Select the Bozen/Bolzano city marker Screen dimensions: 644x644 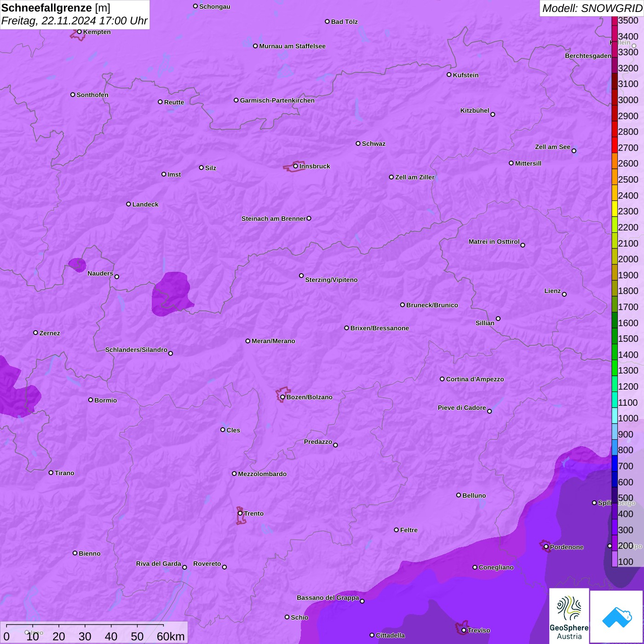pyautogui.click(x=282, y=397)
